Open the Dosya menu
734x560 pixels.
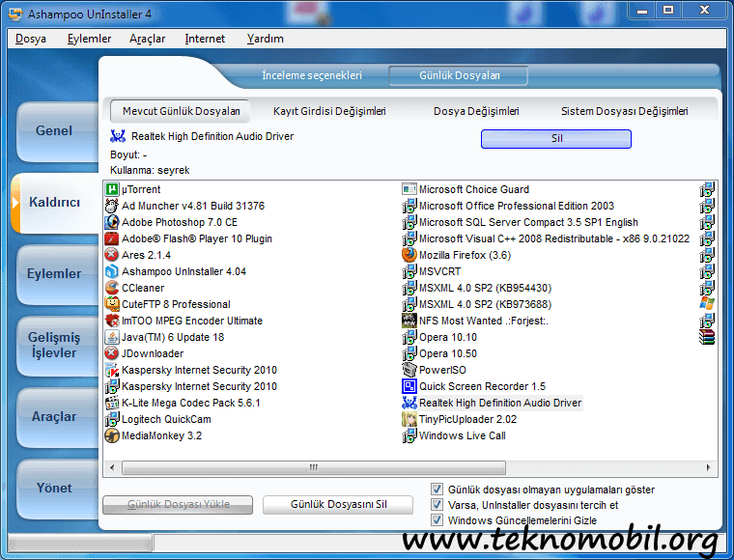click(x=31, y=39)
